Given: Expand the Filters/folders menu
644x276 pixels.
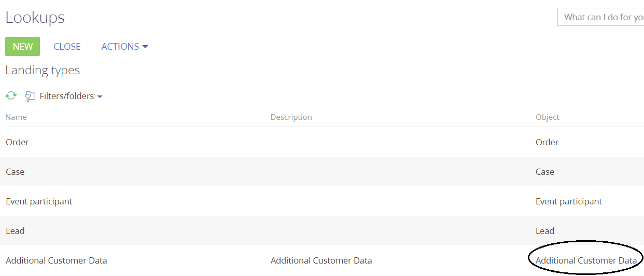Looking at the screenshot, I should coord(71,96).
